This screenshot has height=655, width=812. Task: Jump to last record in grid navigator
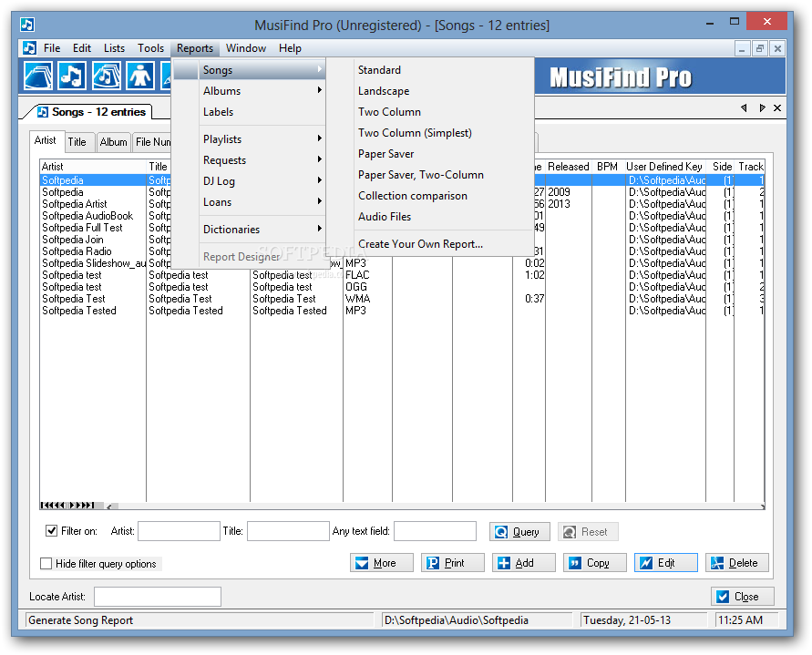91,506
